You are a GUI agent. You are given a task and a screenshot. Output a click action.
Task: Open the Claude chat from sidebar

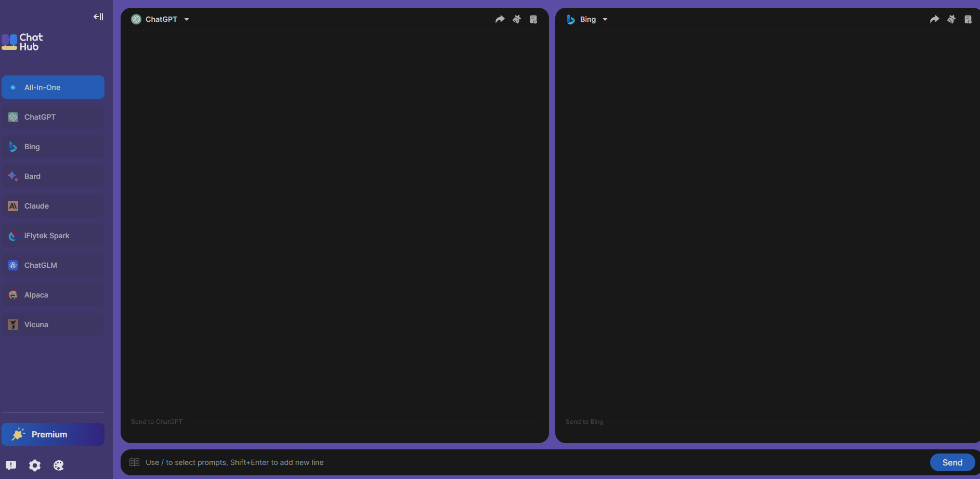coord(53,206)
